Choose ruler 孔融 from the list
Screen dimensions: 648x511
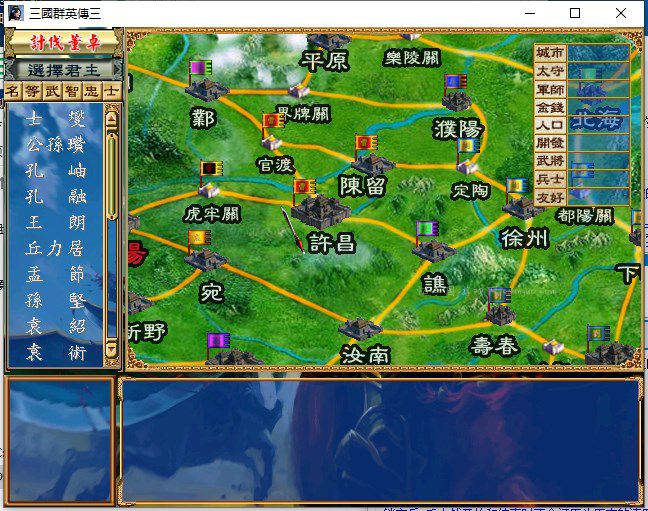point(55,197)
